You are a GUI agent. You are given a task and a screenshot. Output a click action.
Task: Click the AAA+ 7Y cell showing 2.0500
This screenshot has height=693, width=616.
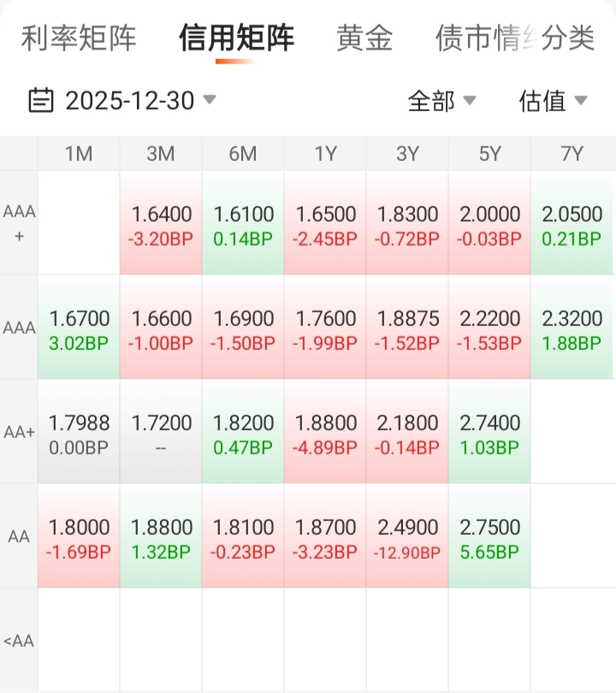(572, 224)
